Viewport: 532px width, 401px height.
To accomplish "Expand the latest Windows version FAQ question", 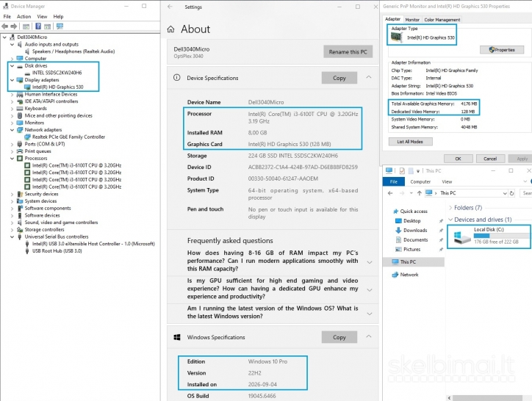I will 370,314.
